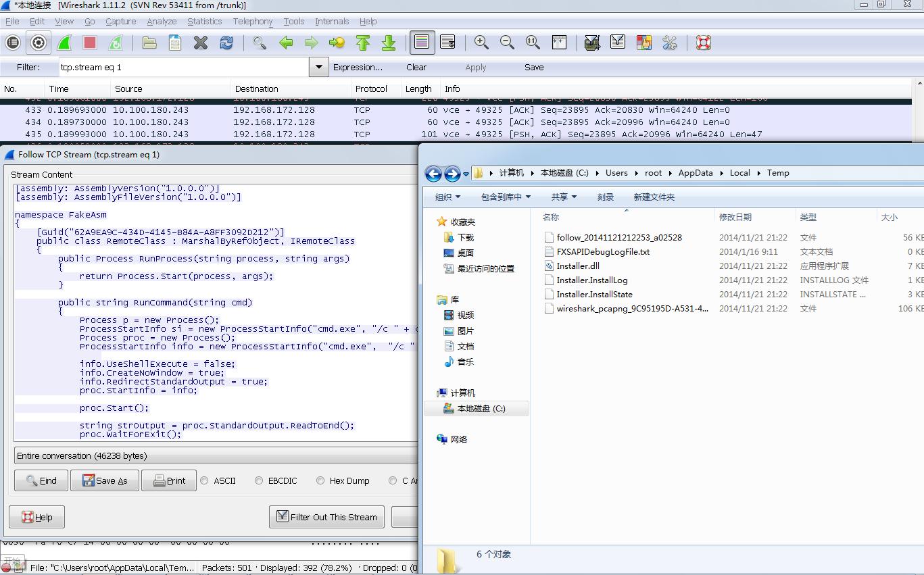Image resolution: width=924 pixels, height=575 pixels.
Task: Click in the display filter text field
Action: pos(183,67)
